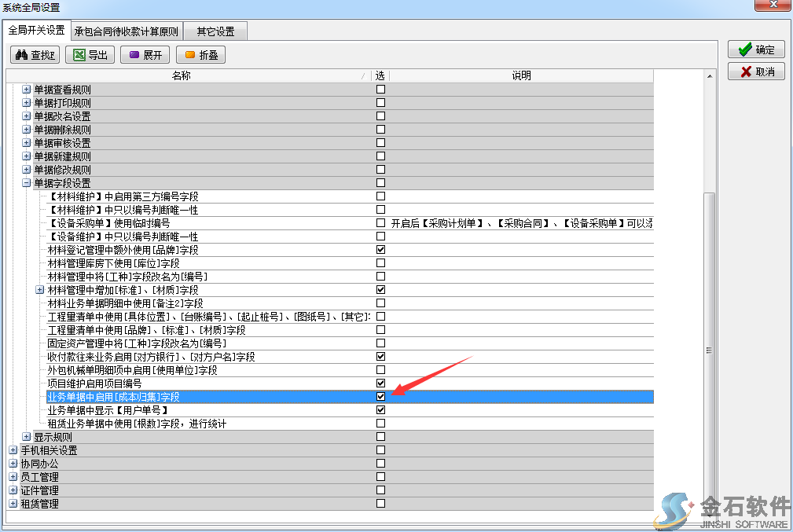Viewport: 793px width, 532px height.
Task: Click the red X Cancel button
Action: coord(756,72)
